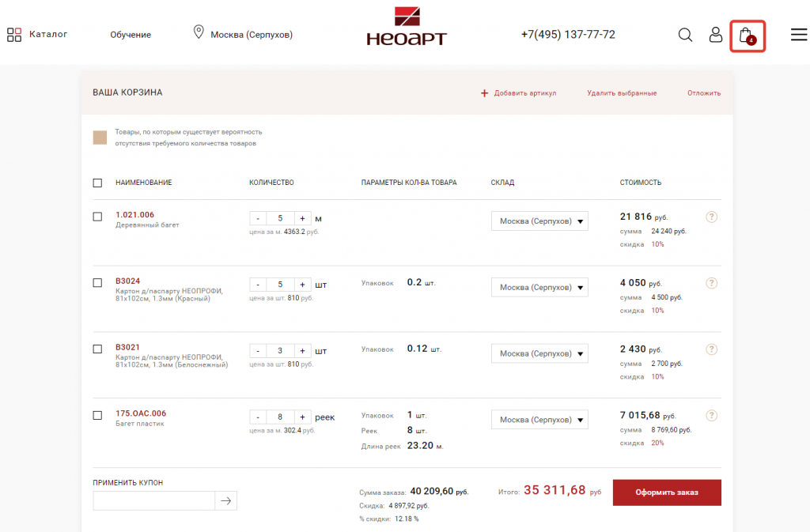Click help icon for item 1.021.006
Image resolution: width=810 pixels, height=532 pixels.
click(x=711, y=217)
